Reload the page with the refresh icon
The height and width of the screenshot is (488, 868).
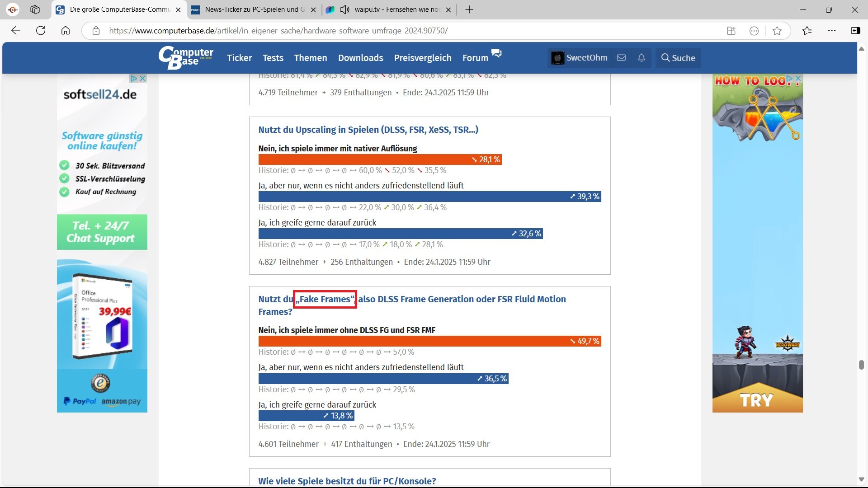click(41, 31)
